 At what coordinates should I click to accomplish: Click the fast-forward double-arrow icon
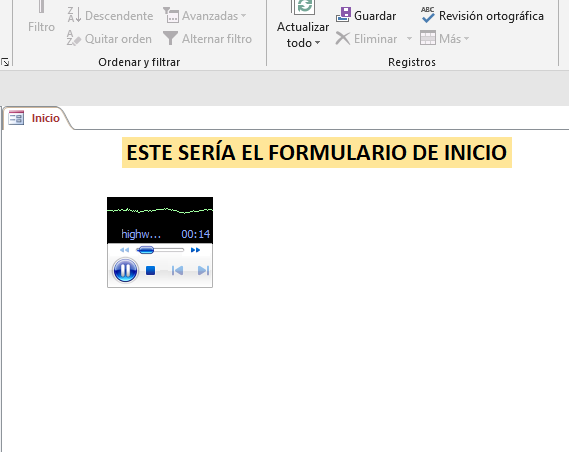(195, 250)
